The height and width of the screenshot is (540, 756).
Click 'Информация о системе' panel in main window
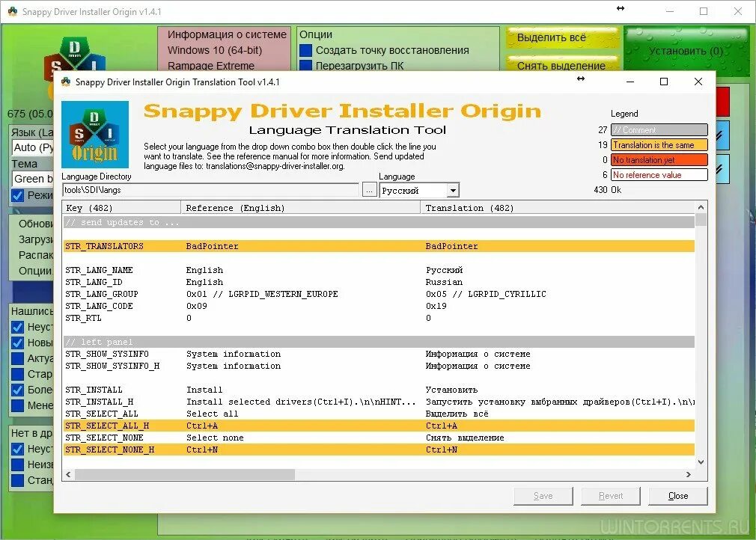point(225,49)
